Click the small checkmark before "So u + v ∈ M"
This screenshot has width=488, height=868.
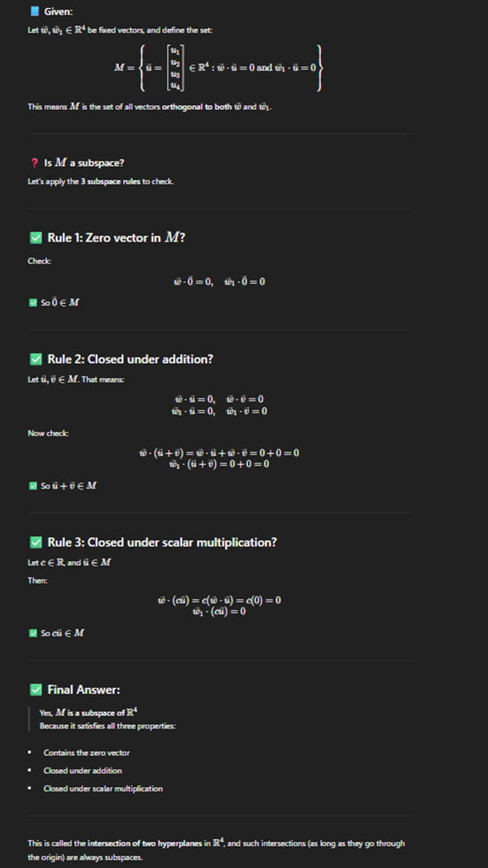[x=33, y=486]
